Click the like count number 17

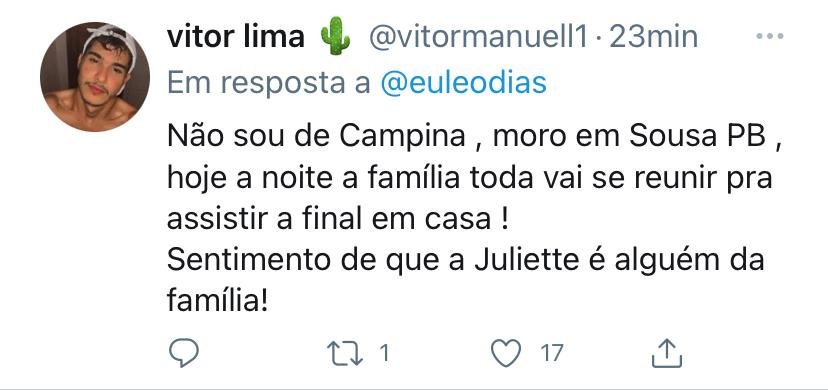tap(552, 353)
